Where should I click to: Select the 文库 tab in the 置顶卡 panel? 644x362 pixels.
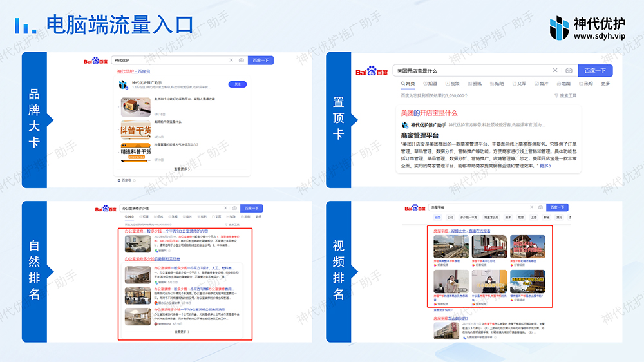click(x=518, y=84)
